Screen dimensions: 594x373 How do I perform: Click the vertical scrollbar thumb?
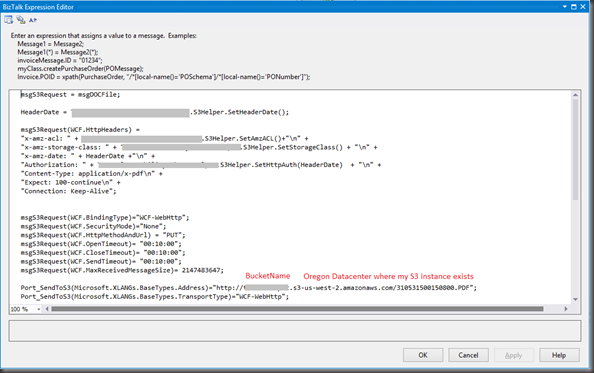point(575,150)
